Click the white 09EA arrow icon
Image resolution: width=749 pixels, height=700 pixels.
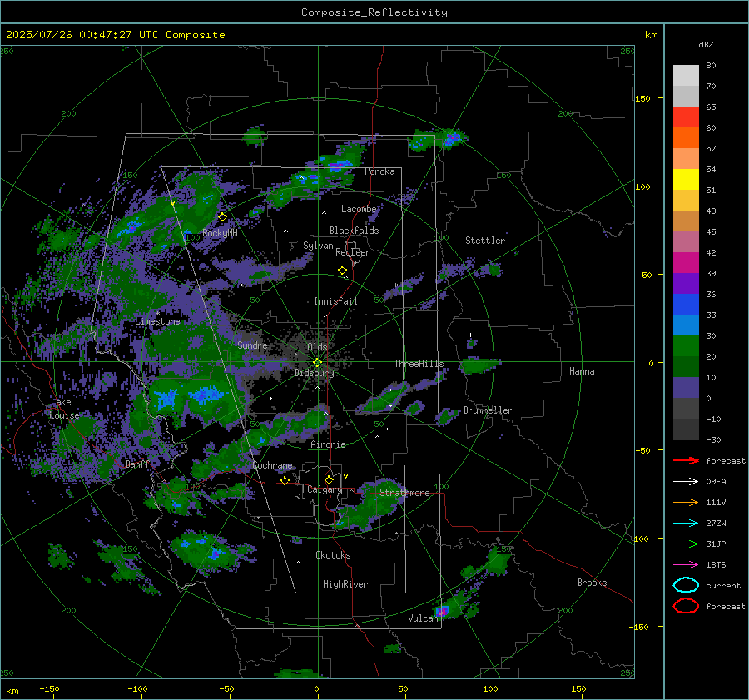pyautogui.click(x=686, y=482)
